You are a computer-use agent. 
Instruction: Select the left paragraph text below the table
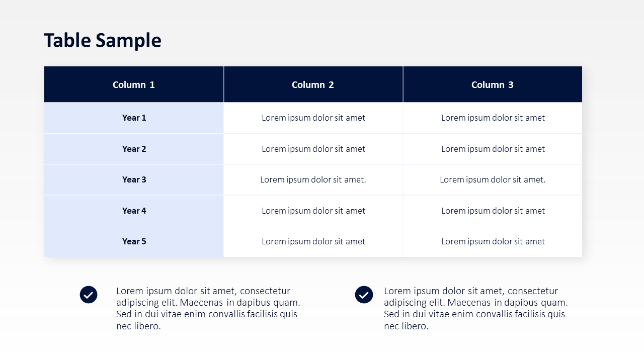click(x=208, y=308)
